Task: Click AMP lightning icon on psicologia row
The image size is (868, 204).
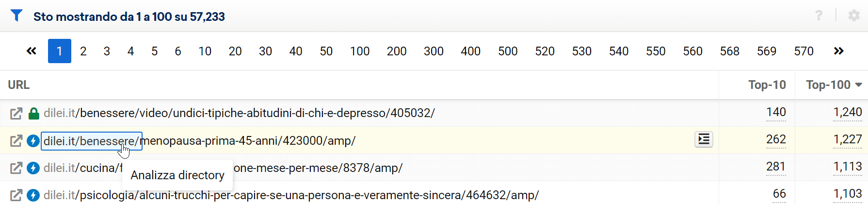Action: click(x=33, y=195)
